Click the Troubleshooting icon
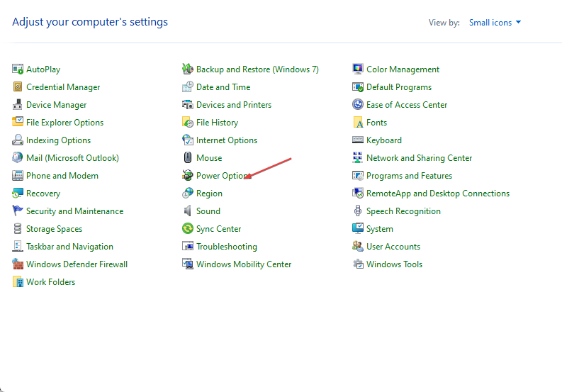Viewport: 562px width, 392px height. coord(188,246)
